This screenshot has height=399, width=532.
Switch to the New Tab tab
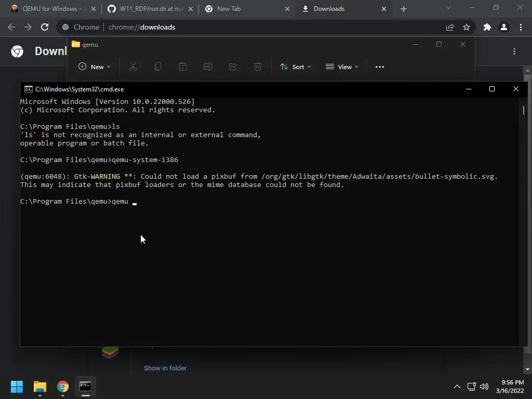point(246,9)
